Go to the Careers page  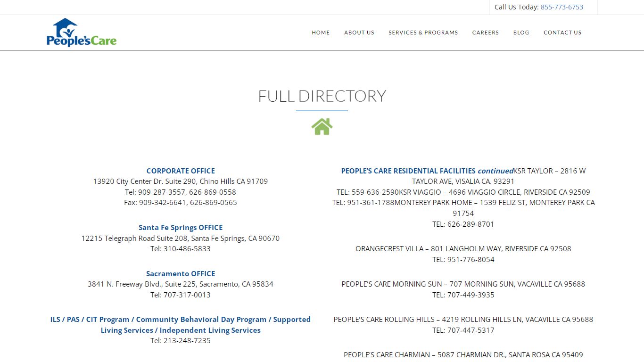[486, 33]
